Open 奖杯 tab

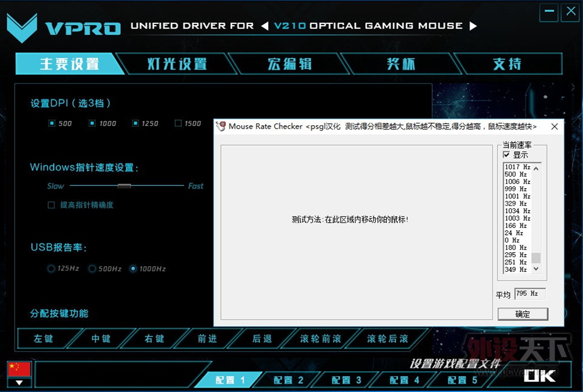[x=401, y=64]
